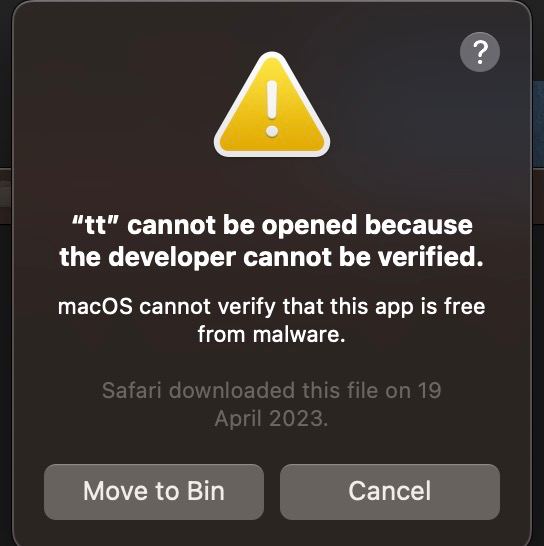Screen dimensions: 544x546
Task: Click the yellow warning triangle icon
Action: pos(272,104)
